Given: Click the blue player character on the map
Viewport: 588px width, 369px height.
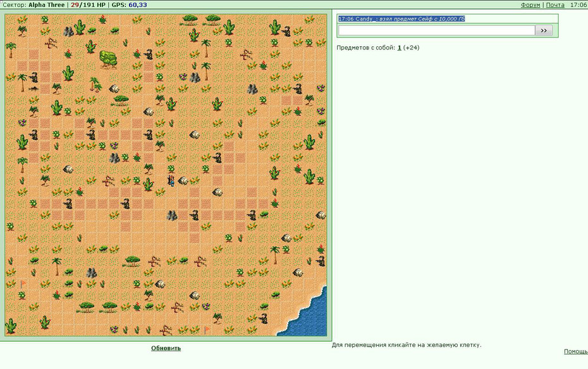Looking at the screenshot, I should pos(171,180).
